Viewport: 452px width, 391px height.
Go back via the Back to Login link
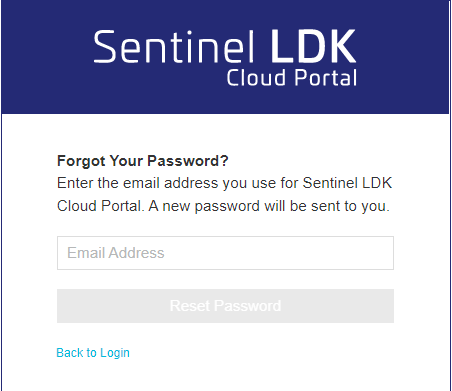(x=93, y=353)
